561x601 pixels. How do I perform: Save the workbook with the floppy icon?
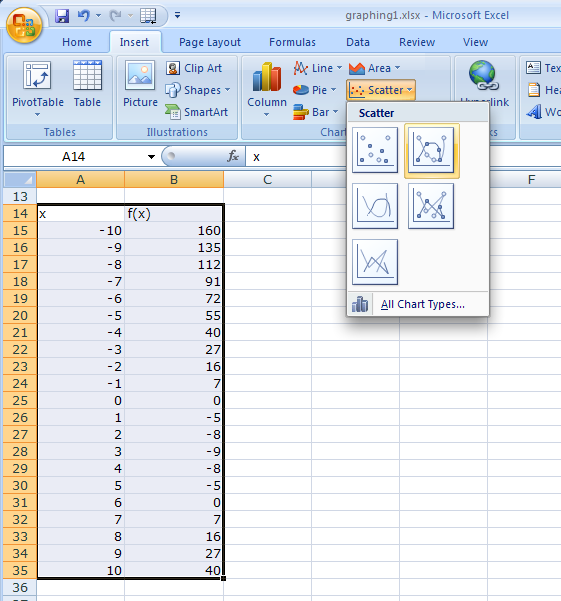[62, 16]
